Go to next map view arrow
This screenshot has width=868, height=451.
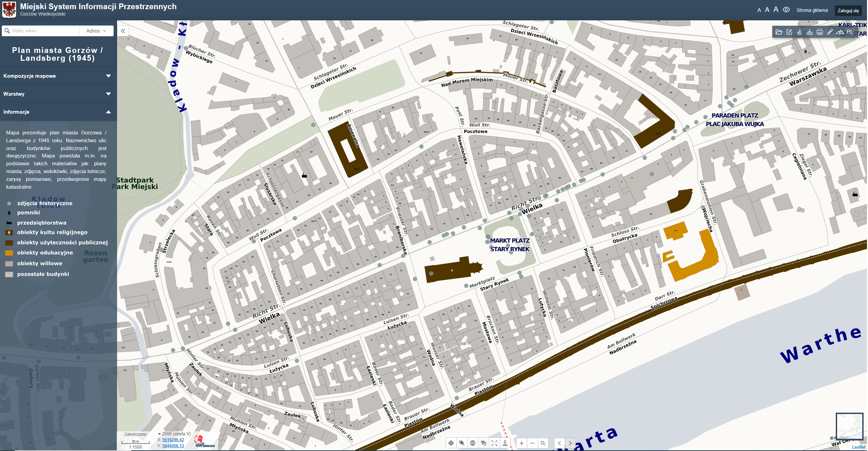coord(570,443)
